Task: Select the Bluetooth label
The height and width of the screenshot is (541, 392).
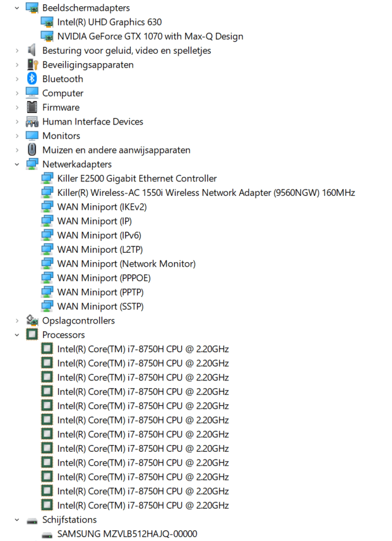Action: [62, 79]
